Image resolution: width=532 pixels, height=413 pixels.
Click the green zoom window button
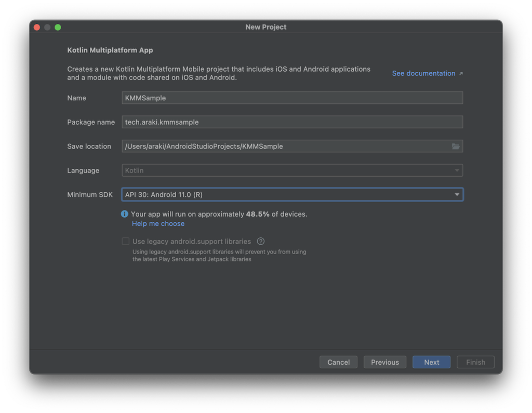[58, 27]
